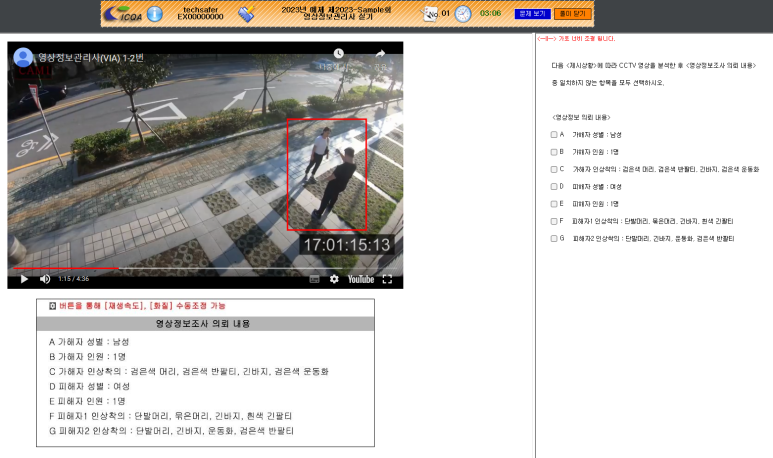The height and width of the screenshot is (458, 773).
Task: Click the Watch later clock icon
Action: [x=338, y=53]
